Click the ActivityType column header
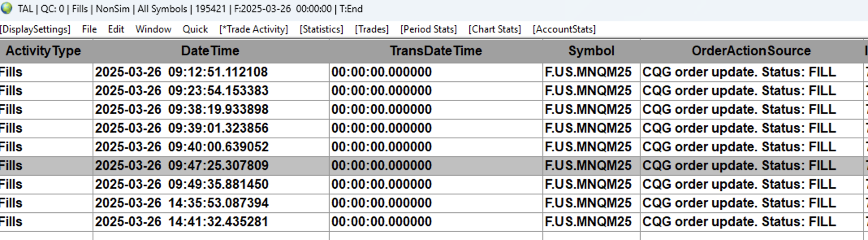 click(43, 51)
